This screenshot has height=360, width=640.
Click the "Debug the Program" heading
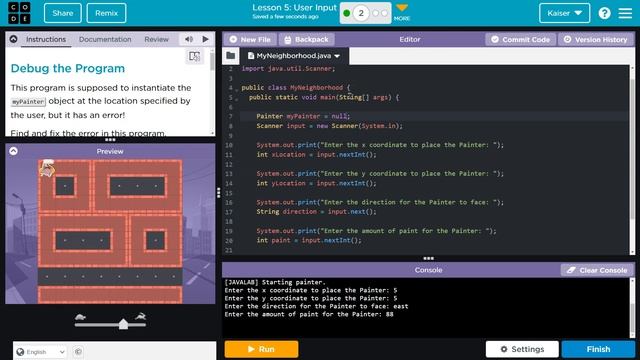tap(68, 68)
